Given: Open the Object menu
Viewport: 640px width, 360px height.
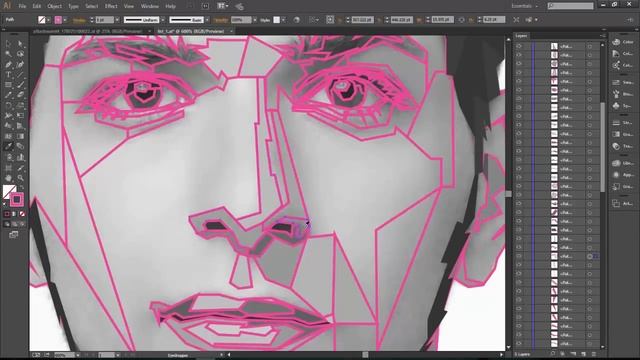Looking at the screenshot, I should click(54, 6).
